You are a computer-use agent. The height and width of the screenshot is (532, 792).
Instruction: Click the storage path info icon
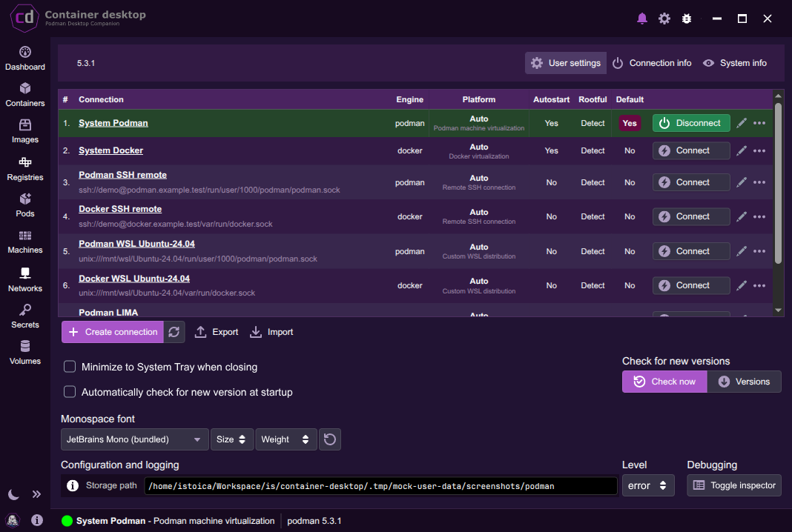click(x=73, y=485)
